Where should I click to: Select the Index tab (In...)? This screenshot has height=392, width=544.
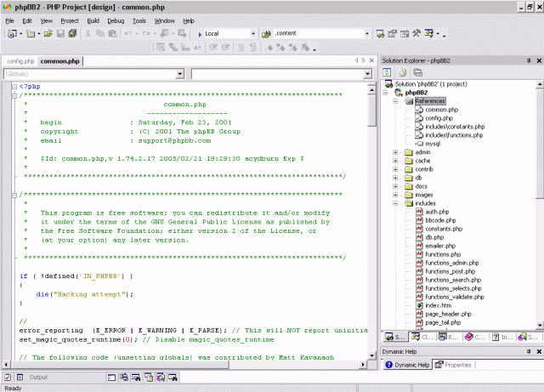(x=502, y=337)
